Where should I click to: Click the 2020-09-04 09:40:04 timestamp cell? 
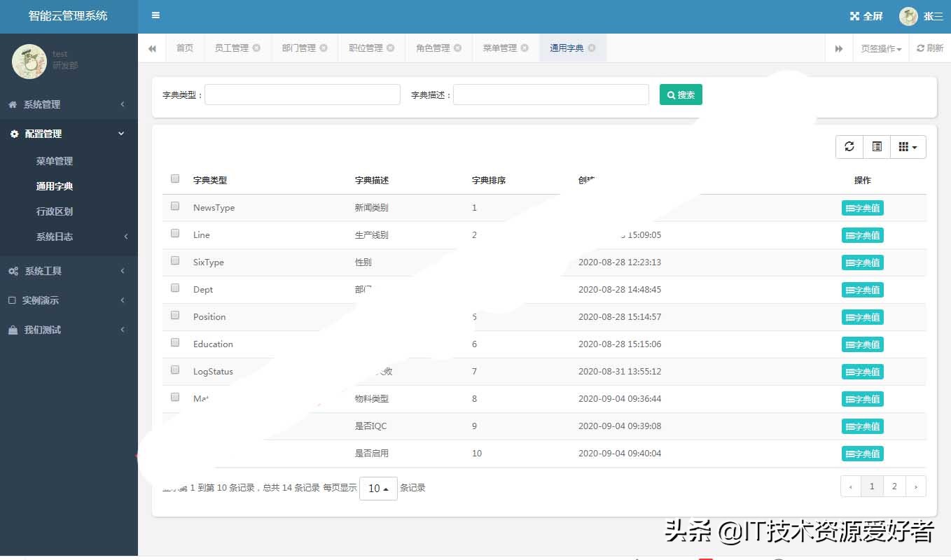click(x=620, y=454)
